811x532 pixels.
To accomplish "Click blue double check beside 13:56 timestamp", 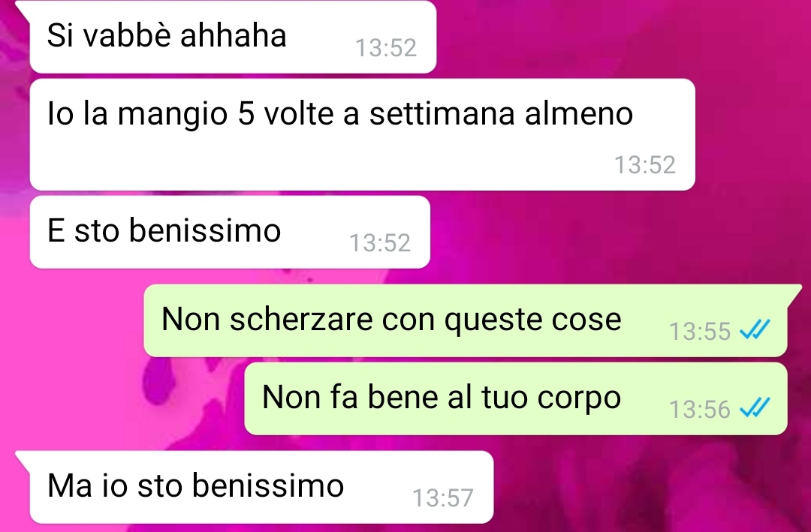I will [x=755, y=407].
